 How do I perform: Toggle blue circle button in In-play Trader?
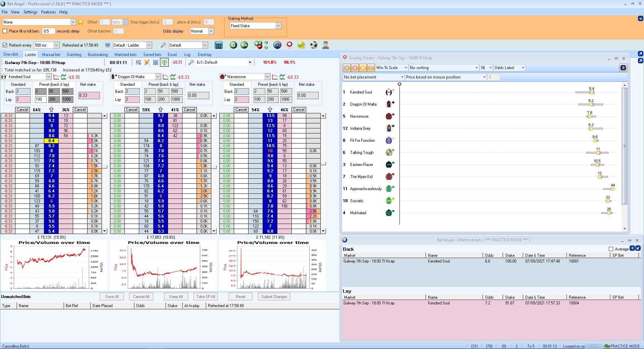347,68
